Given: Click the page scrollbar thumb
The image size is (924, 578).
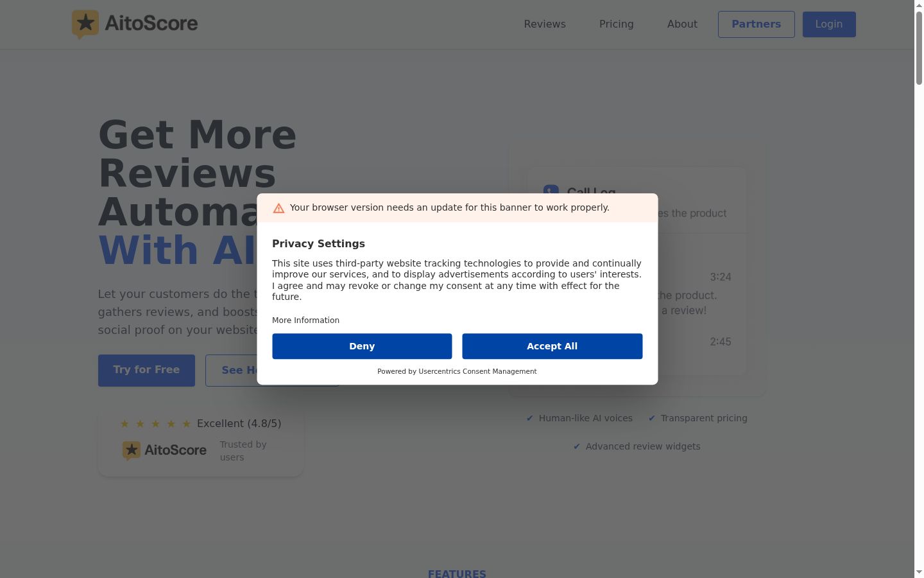Looking at the screenshot, I should 919,48.
